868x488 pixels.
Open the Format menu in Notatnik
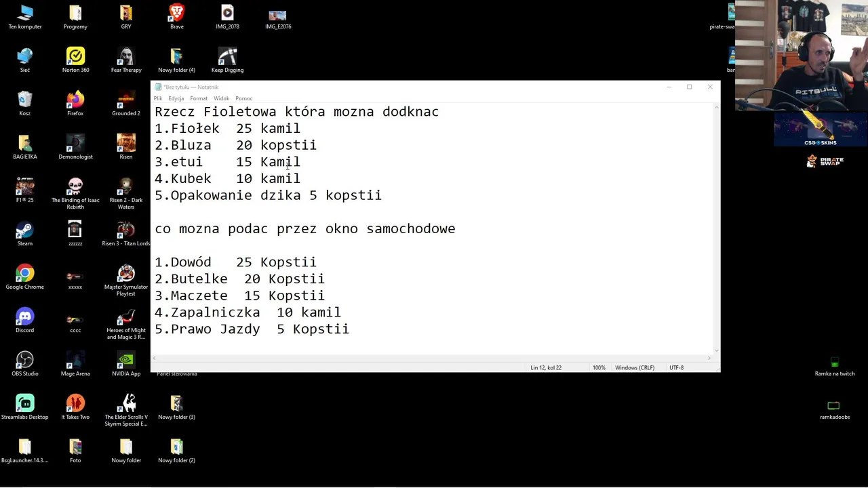(x=199, y=98)
